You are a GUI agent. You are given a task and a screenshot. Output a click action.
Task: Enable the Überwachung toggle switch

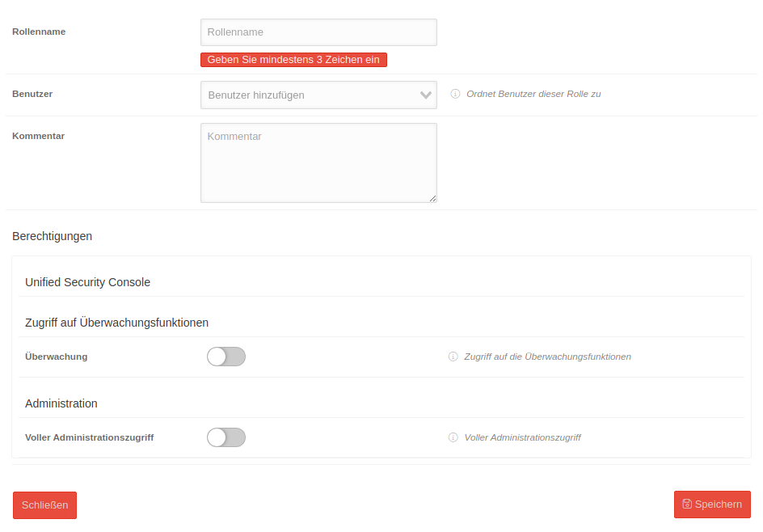[x=226, y=357]
